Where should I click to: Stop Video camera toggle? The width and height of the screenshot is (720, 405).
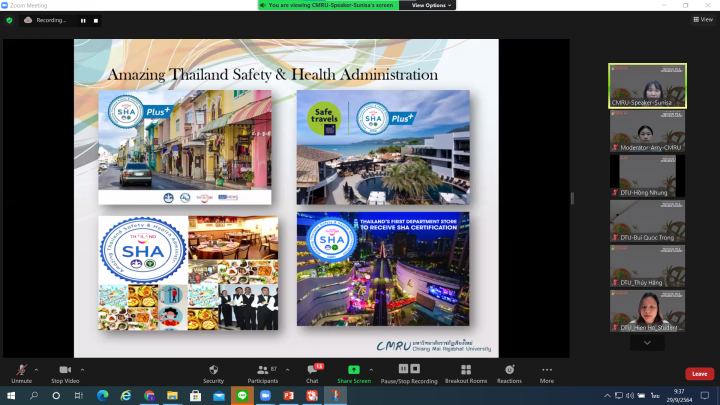[65, 374]
